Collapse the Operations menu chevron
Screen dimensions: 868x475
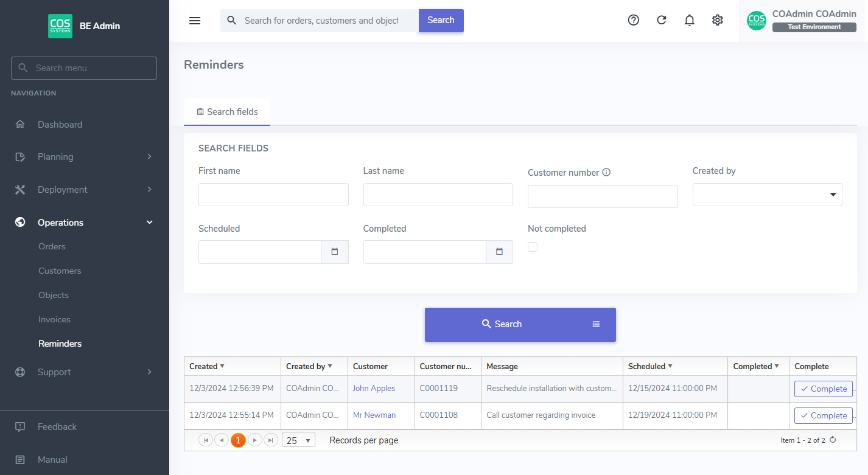149,223
